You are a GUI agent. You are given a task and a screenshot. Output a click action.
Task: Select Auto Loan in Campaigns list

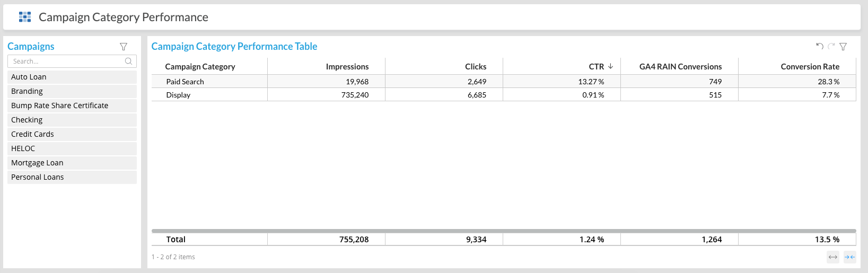pos(29,77)
